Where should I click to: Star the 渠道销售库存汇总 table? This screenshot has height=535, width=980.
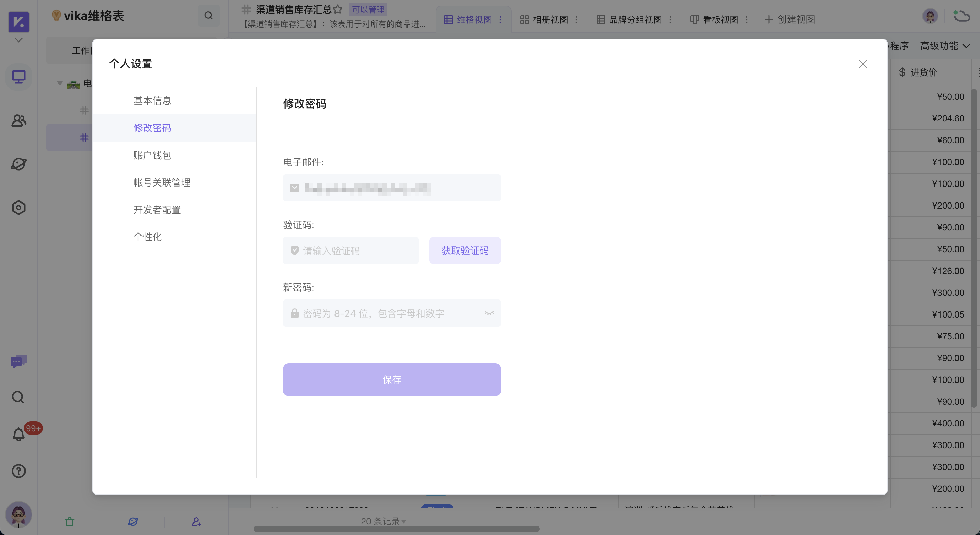(338, 10)
